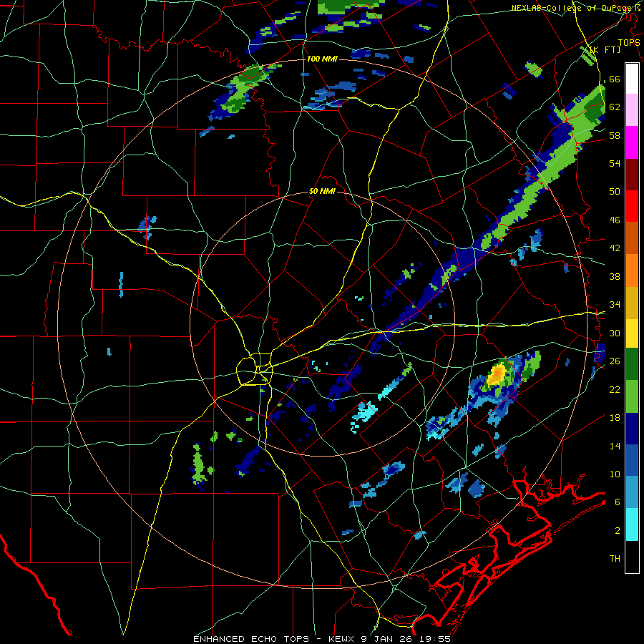This screenshot has width=644, height=644.
Task: Click the '18' legend value
Action: 615,417
